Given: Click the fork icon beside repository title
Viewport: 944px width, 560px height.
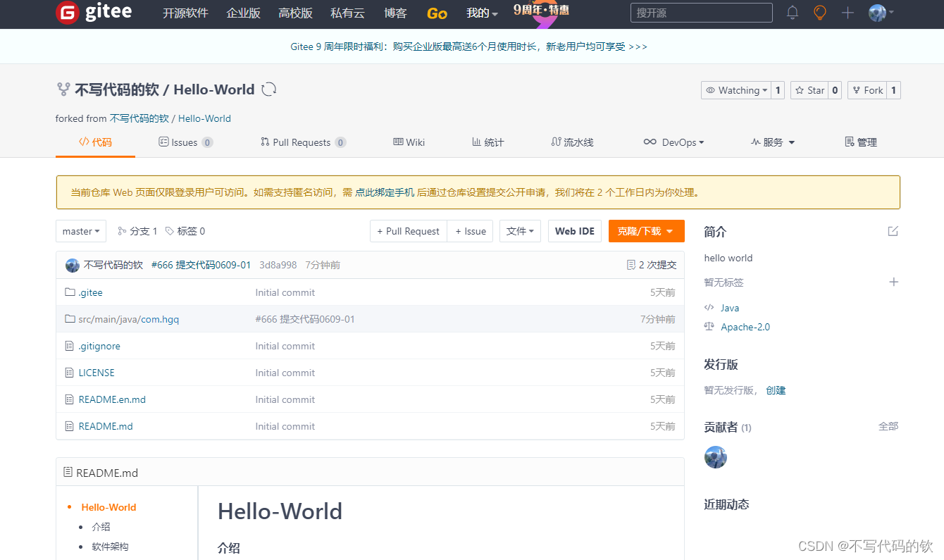Looking at the screenshot, I should tap(63, 89).
